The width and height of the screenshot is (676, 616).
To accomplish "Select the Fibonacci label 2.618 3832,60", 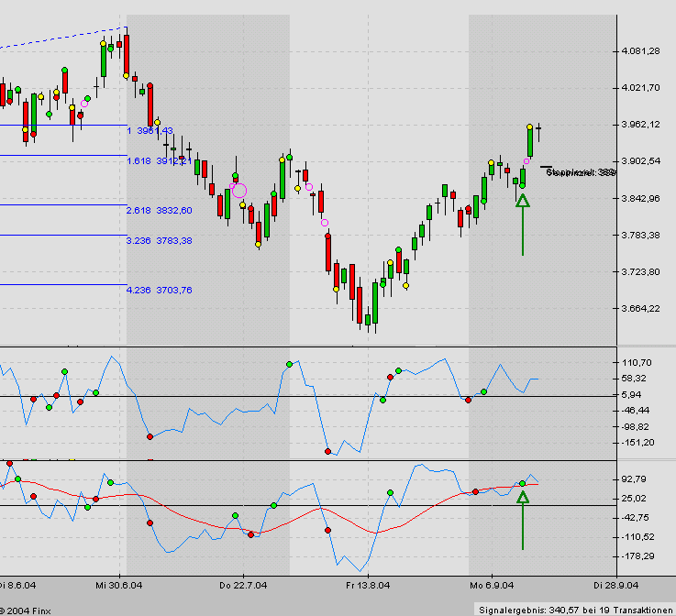I will [159, 211].
